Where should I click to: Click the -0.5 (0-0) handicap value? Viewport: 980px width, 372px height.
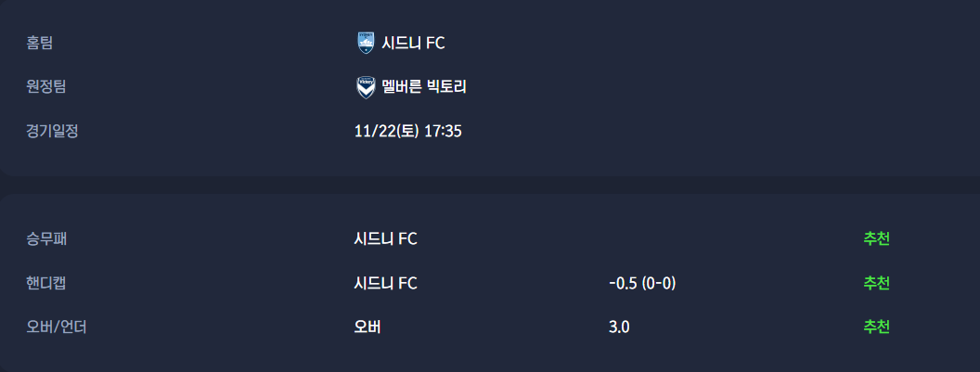(642, 283)
